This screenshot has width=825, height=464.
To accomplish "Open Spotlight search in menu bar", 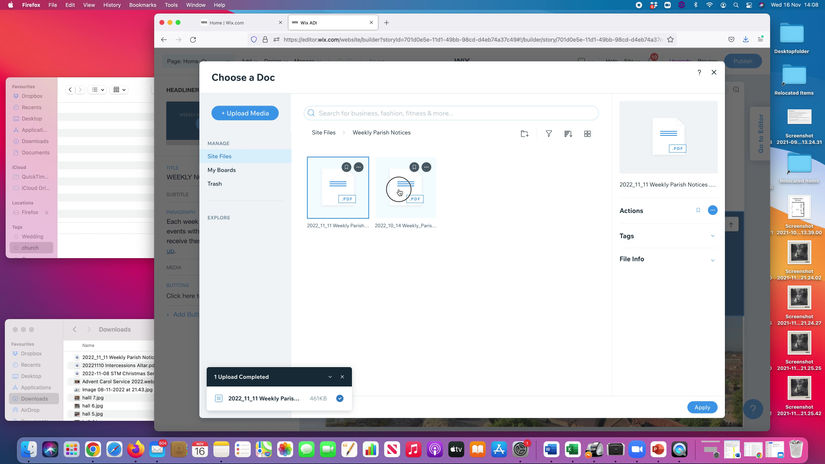I will point(736,5).
